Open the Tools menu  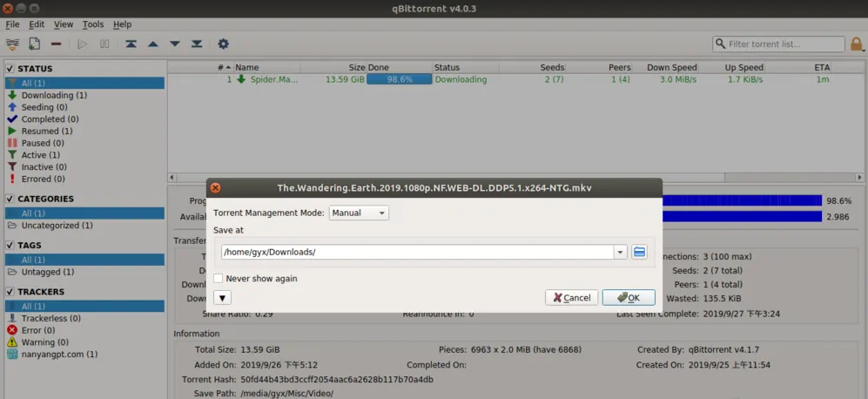pos(93,24)
